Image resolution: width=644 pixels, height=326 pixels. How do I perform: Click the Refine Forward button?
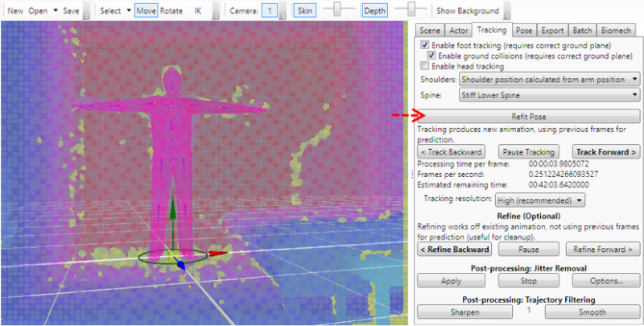[603, 250]
